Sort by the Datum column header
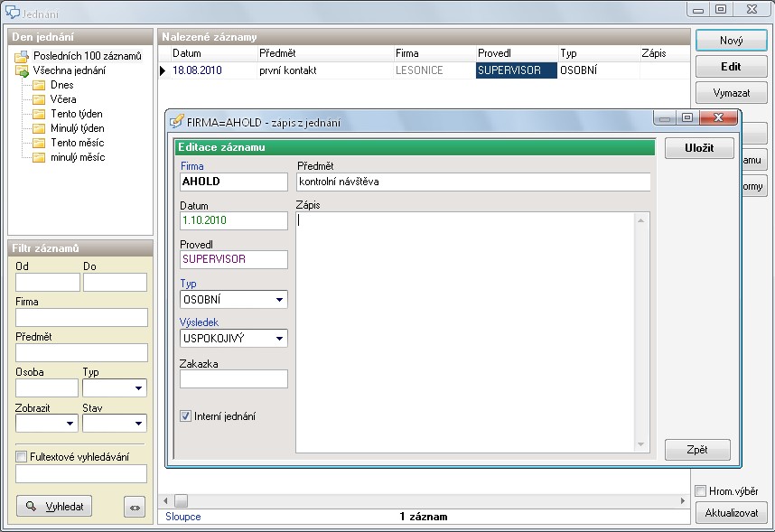Image resolution: width=775 pixels, height=532 pixels. click(x=212, y=53)
